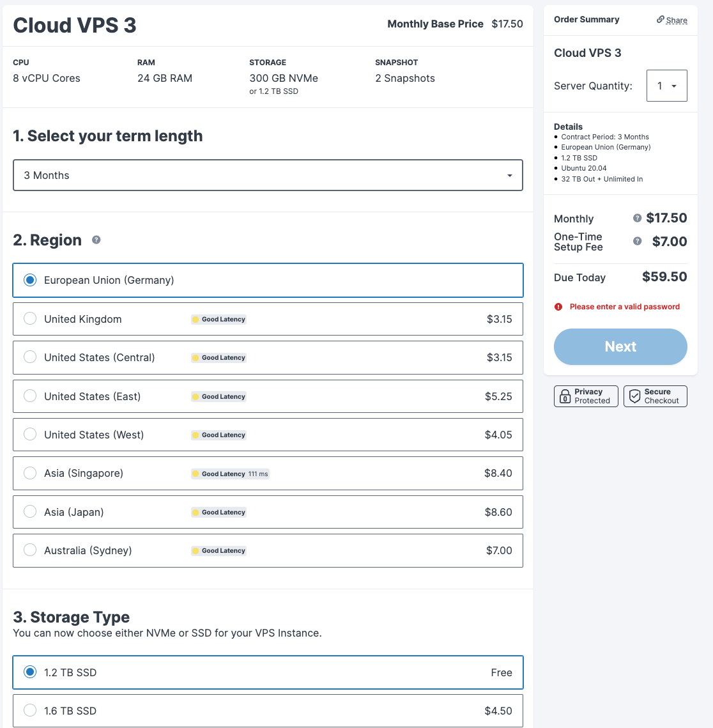
Task: Click the 'Ubuntu 20.04' detail line
Action: (x=584, y=169)
